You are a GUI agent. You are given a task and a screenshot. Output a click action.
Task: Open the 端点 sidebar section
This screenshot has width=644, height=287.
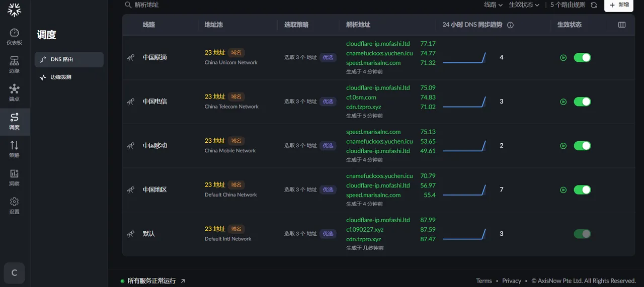coord(15,93)
